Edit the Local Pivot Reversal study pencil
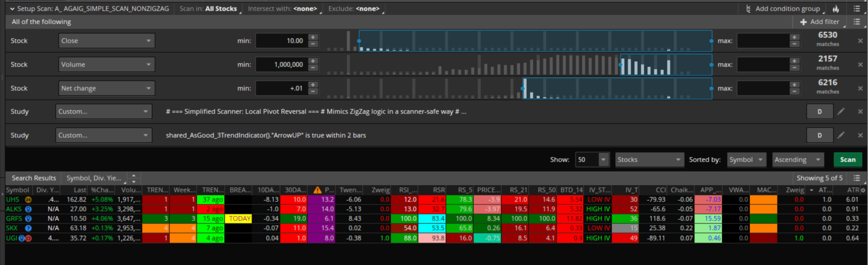Image resolution: width=868 pixels, height=265 pixels. tap(841, 111)
